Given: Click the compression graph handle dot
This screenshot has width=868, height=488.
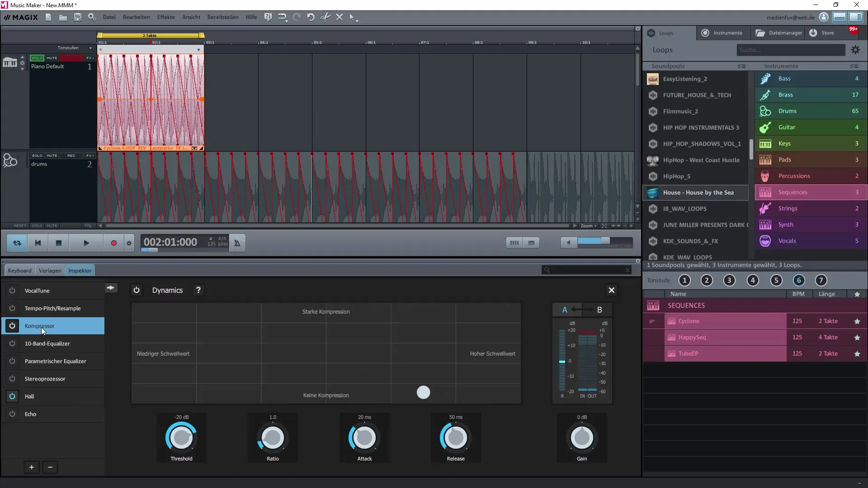Looking at the screenshot, I should pos(423,392).
